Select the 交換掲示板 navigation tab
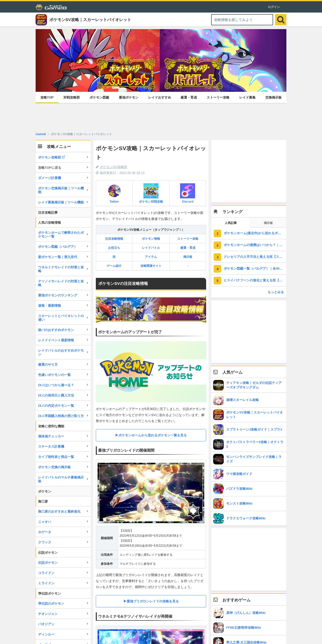 [273, 98]
